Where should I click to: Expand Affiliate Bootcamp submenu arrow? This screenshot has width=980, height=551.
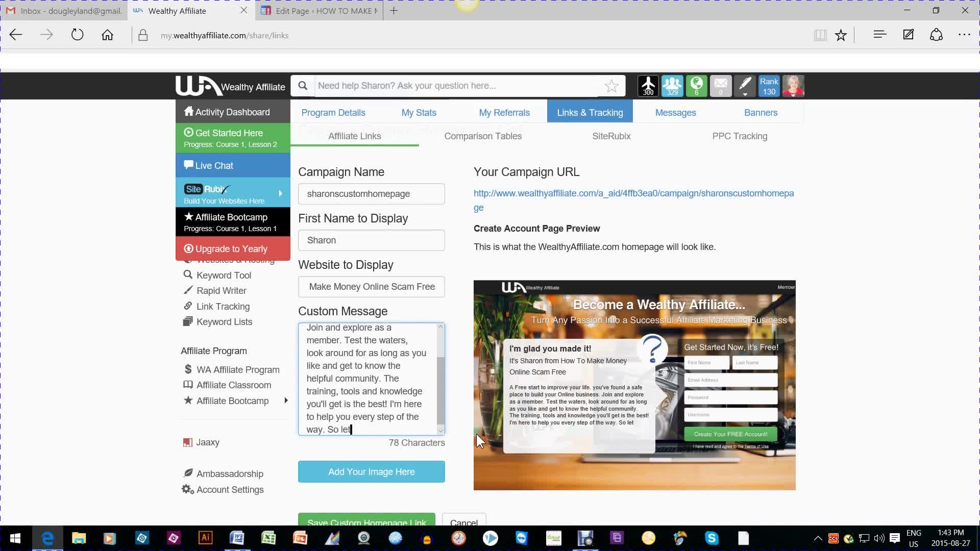pyautogui.click(x=286, y=400)
